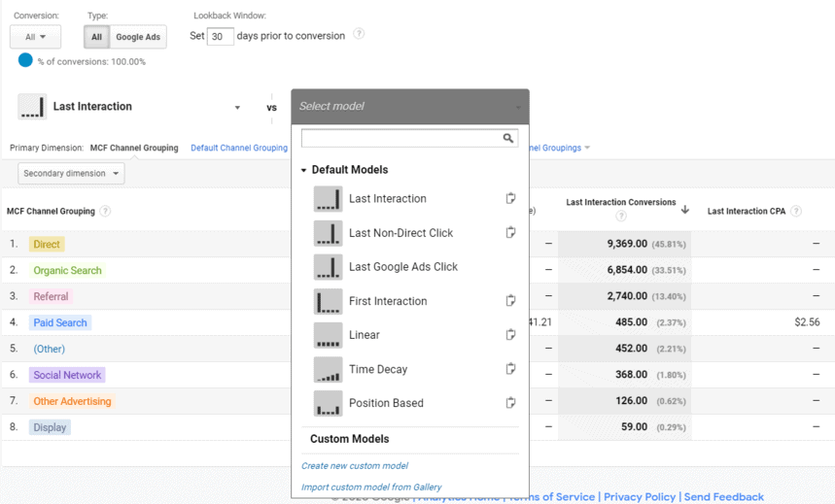Choose Last Google Ads Click model

(x=403, y=267)
